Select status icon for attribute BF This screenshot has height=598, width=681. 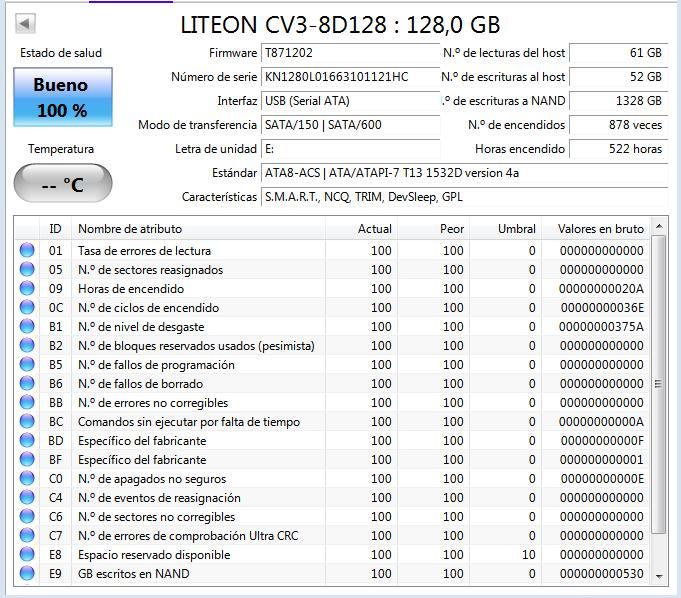pos(27,459)
